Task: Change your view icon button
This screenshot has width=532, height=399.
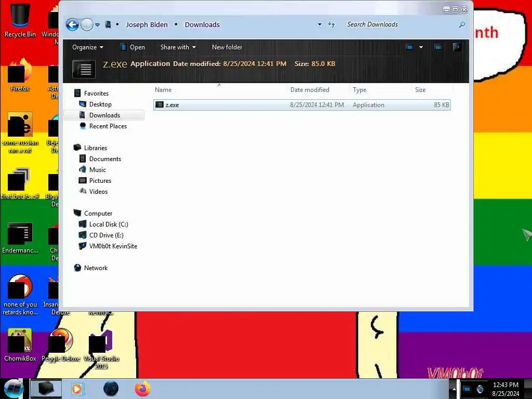Action: tap(410, 47)
